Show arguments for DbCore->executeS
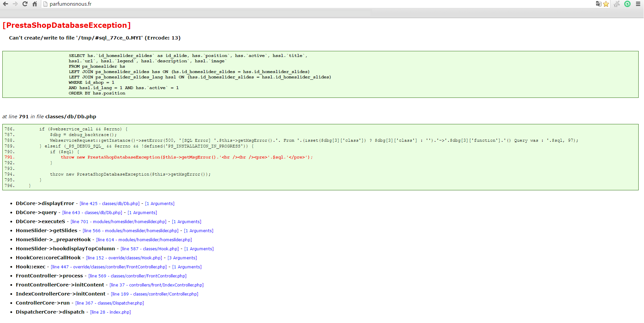The width and height of the screenshot is (644, 323). click(x=186, y=222)
